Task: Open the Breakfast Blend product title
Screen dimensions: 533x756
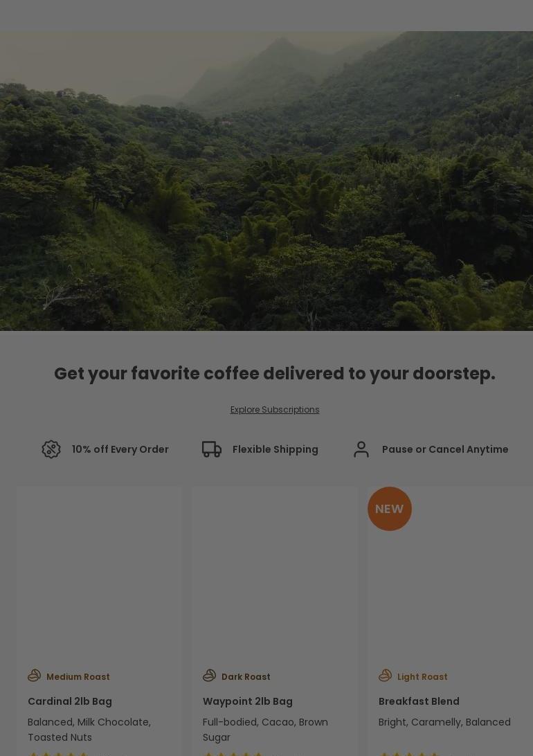Action: pyautogui.click(x=419, y=701)
